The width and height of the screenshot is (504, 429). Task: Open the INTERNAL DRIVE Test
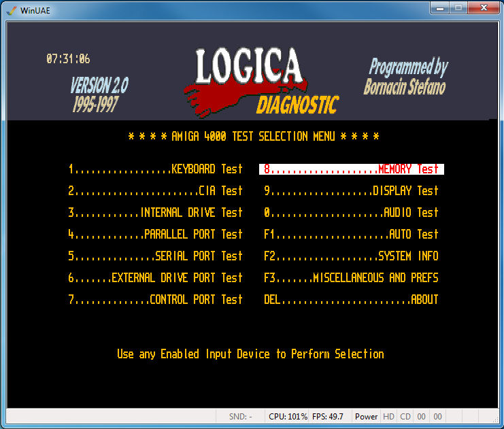(x=155, y=213)
